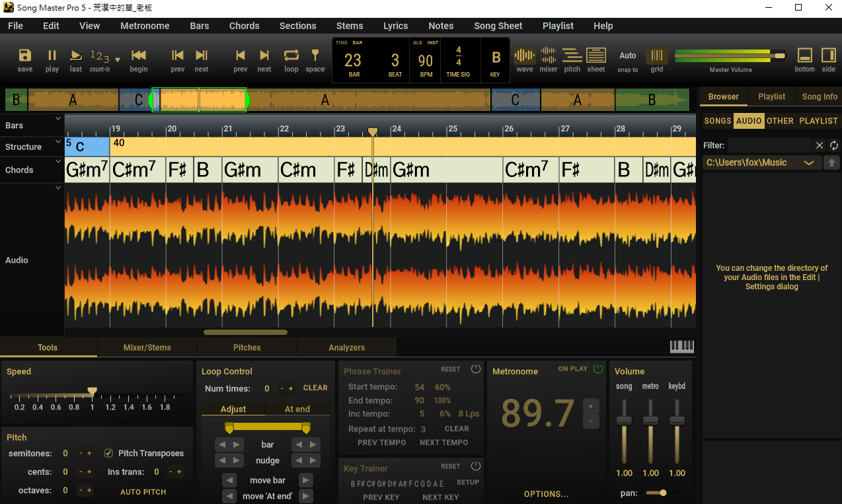842x504 pixels.
Task: Expand the Audio track options
Action: (x=58, y=188)
